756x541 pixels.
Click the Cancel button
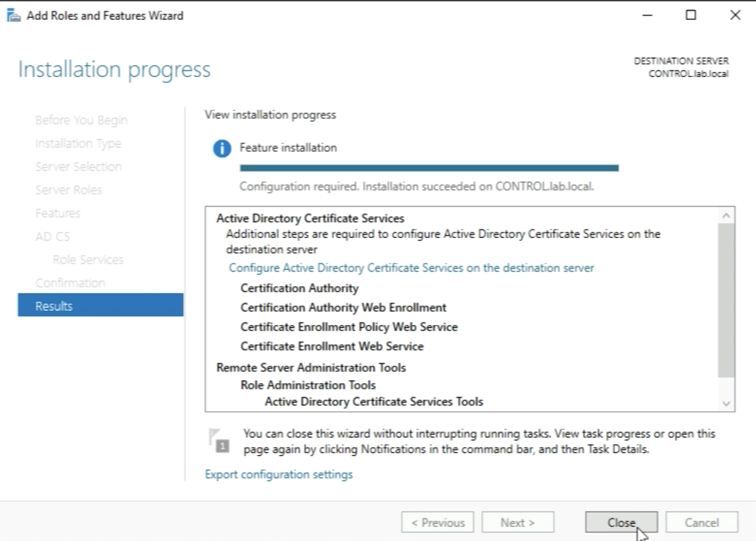coord(701,523)
